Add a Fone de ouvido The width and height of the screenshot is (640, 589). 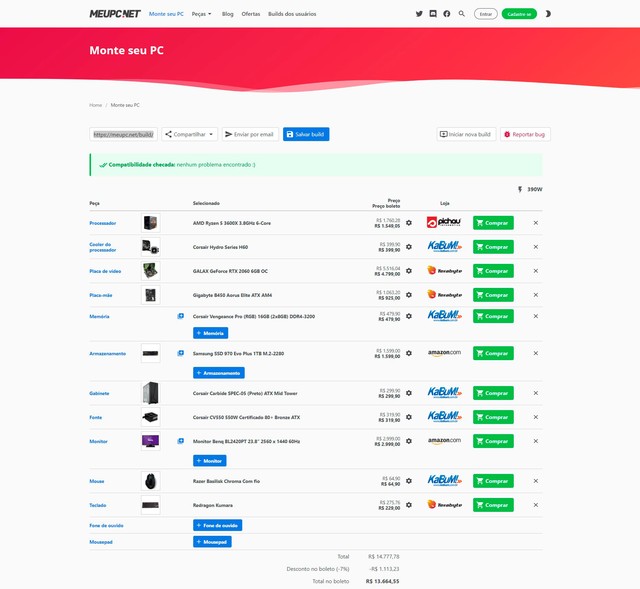pyautogui.click(x=218, y=525)
